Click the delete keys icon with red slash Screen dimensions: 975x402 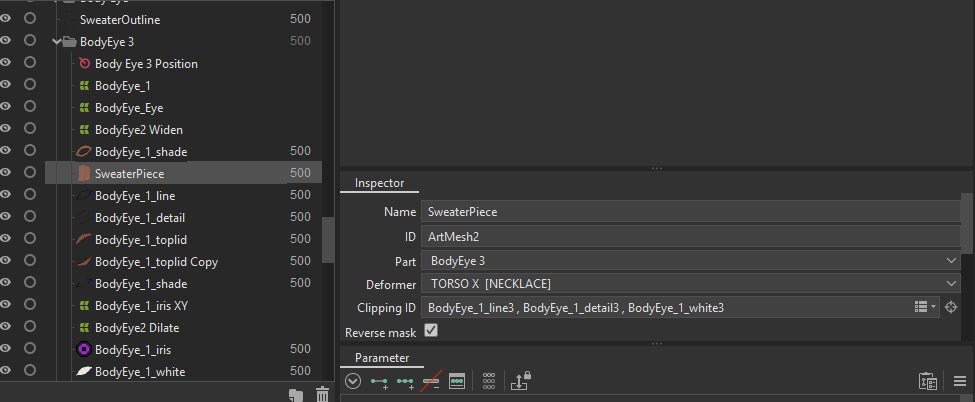pyautogui.click(x=431, y=381)
